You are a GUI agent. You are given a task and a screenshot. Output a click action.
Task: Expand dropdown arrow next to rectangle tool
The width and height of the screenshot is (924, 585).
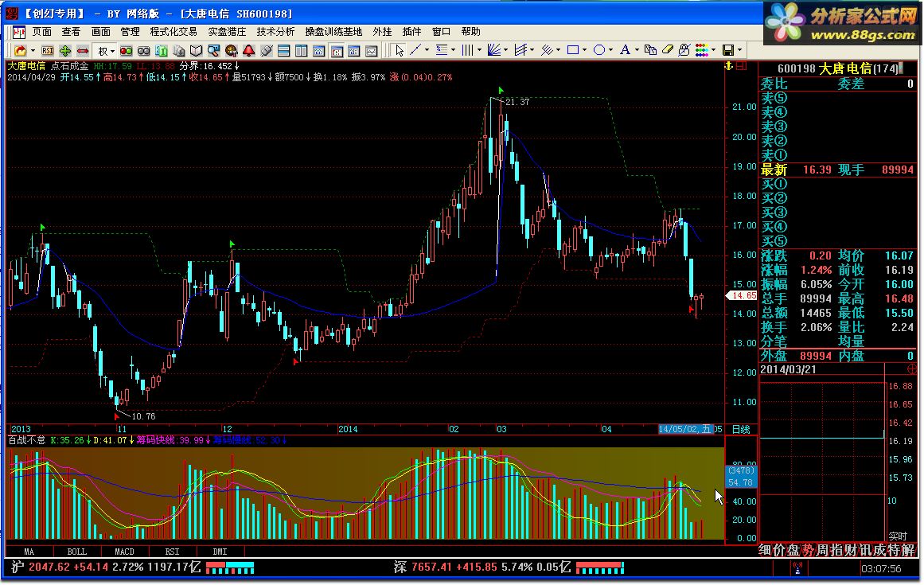[x=585, y=50]
